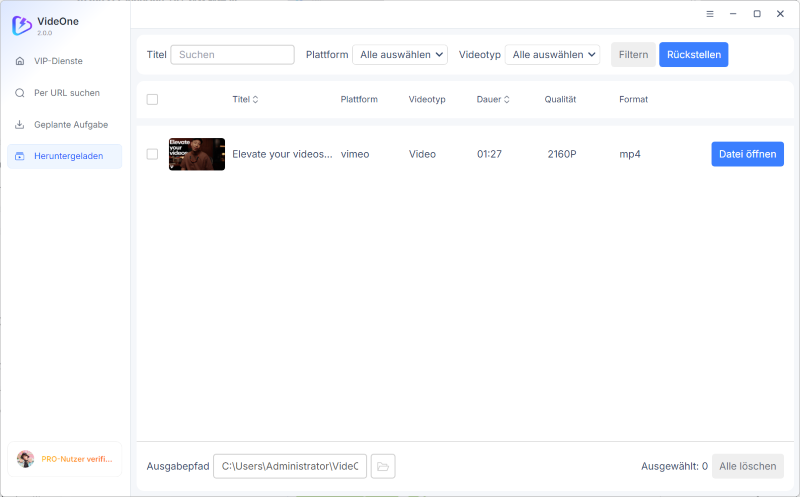Click the Elevate your videos... title text
Image resolution: width=800 pixels, height=497 pixels.
coord(282,154)
